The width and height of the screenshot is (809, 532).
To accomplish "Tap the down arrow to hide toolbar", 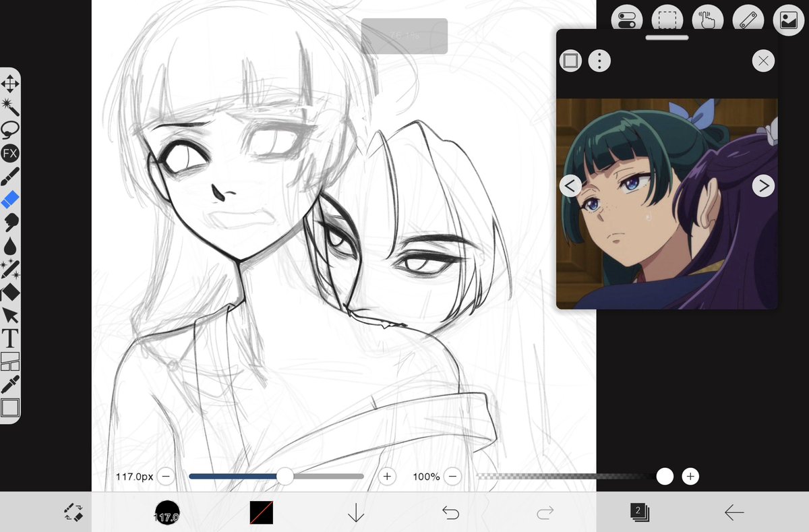I will pos(356,513).
